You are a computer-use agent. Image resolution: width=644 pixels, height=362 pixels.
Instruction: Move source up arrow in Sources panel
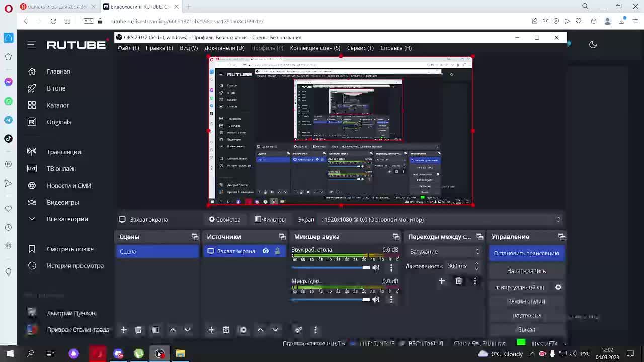click(x=260, y=330)
